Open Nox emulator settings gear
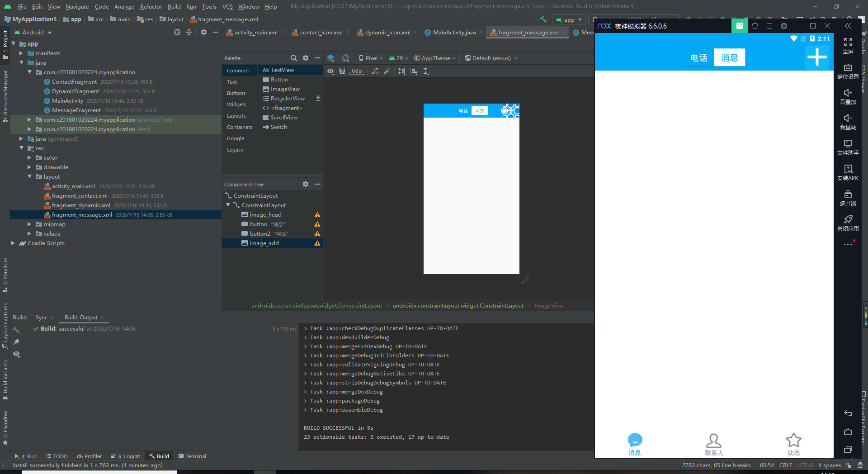868x474 pixels. (x=784, y=26)
